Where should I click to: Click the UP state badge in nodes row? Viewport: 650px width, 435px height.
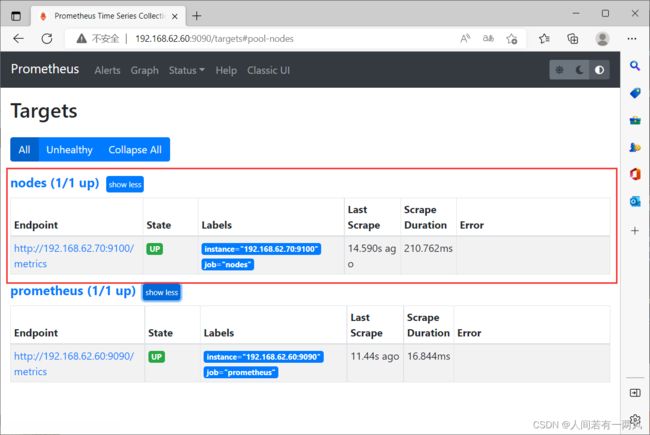(x=155, y=249)
